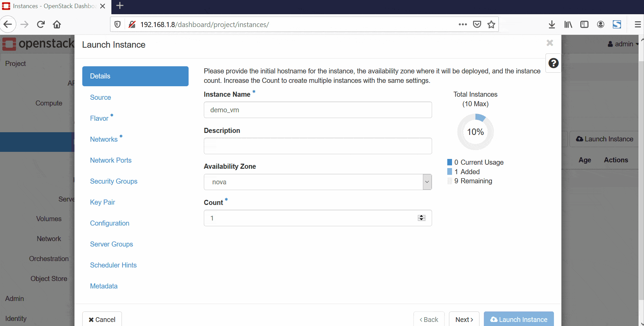
Task: Open the Availability Zone dropdown
Action: click(427, 182)
